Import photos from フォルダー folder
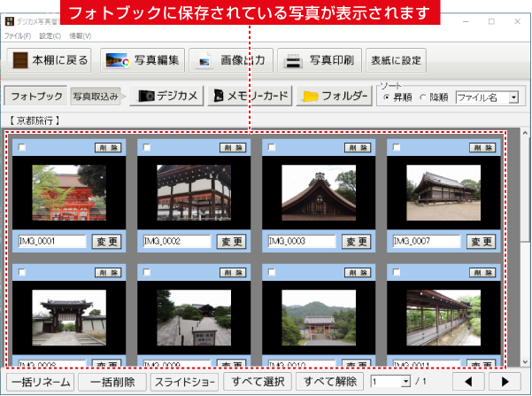The width and height of the screenshot is (532, 396). [334, 96]
